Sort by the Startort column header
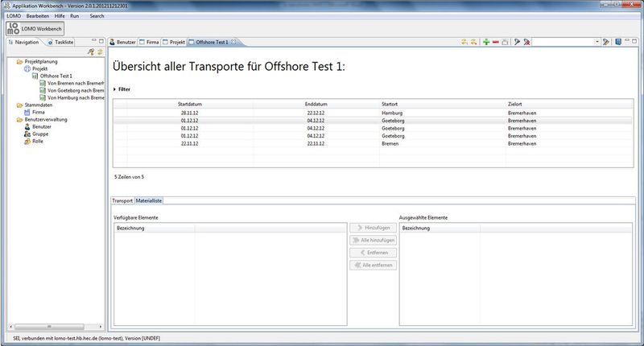The width and height of the screenshot is (644, 346). pyautogui.click(x=442, y=105)
